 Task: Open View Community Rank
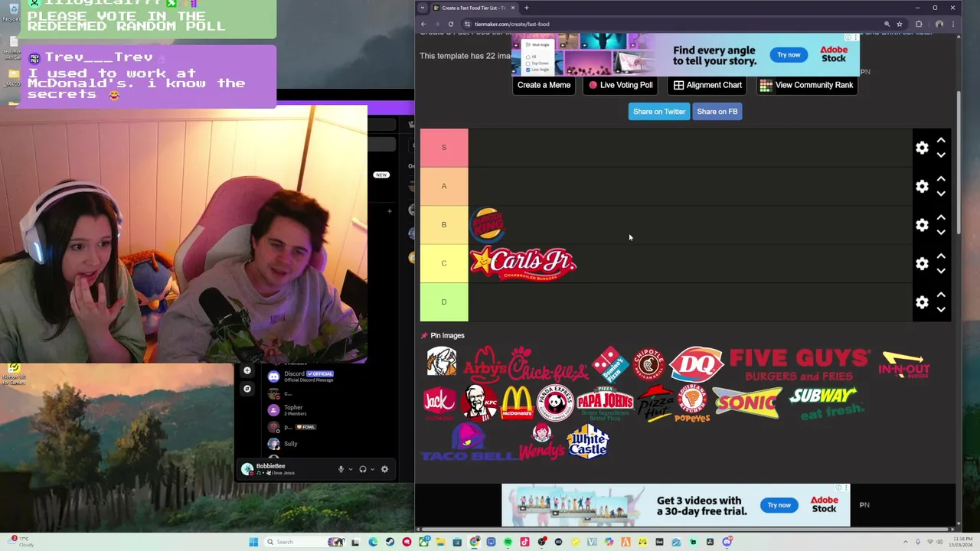(x=806, y=85)
